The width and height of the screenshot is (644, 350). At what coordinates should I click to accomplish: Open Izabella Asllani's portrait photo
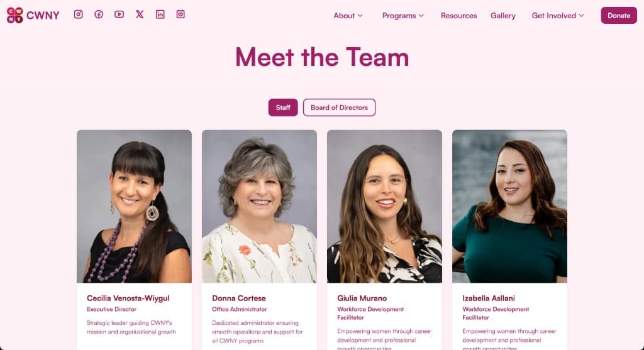pyautogui.click(x=509, y=206)
